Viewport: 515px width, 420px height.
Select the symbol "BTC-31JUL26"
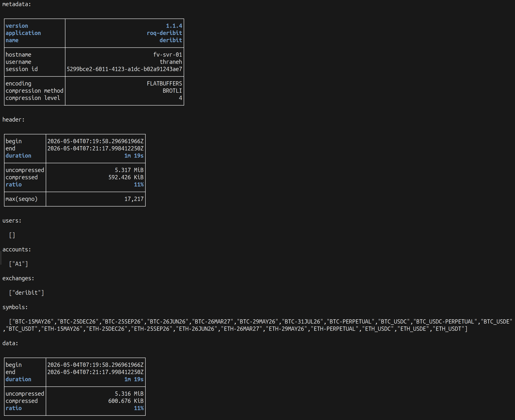(x=302, y=322)
